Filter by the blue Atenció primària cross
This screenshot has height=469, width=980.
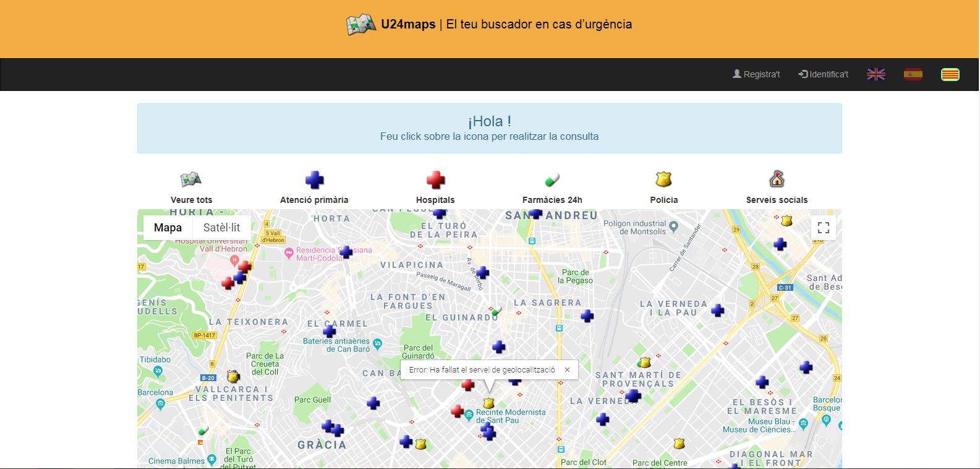pyautogui.click(x=314, y=180)
